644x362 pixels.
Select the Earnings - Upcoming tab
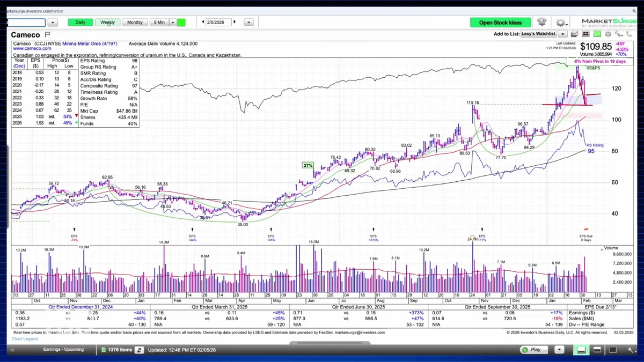point(63,350)
